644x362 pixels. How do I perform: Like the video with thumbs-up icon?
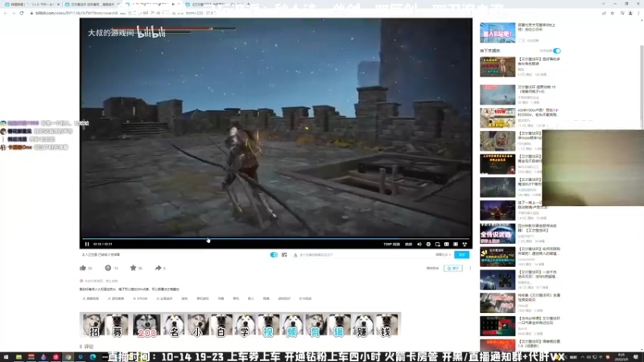point(83,268)
